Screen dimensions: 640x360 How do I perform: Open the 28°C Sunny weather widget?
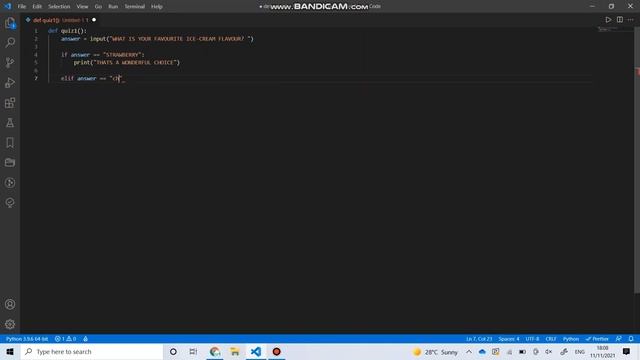tap(435, 352)
